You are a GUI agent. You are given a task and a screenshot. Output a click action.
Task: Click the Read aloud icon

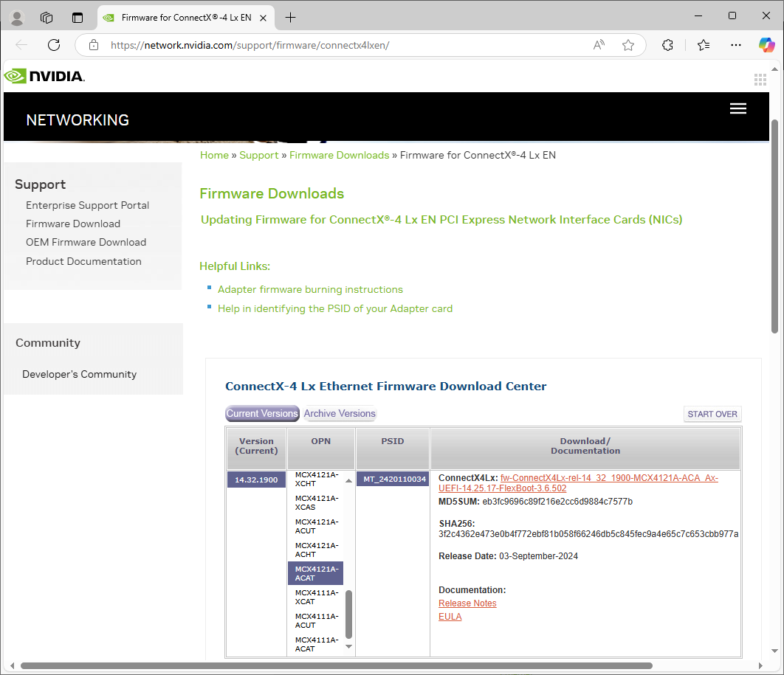[x=599, y=45]
